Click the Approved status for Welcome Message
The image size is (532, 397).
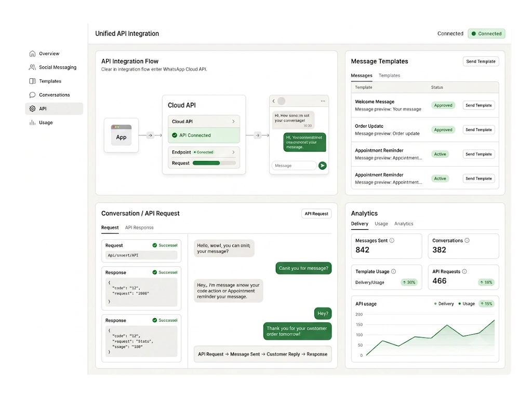pos(443,105)
